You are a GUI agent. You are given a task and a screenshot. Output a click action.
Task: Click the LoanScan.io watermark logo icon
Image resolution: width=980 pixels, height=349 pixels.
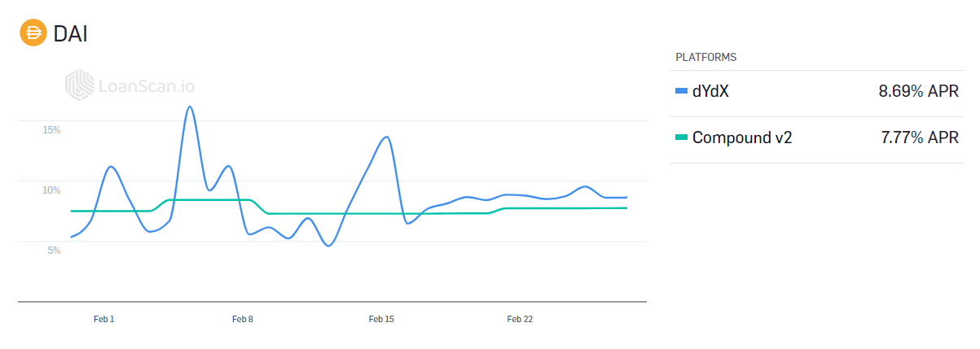click(x=79, y=85)
